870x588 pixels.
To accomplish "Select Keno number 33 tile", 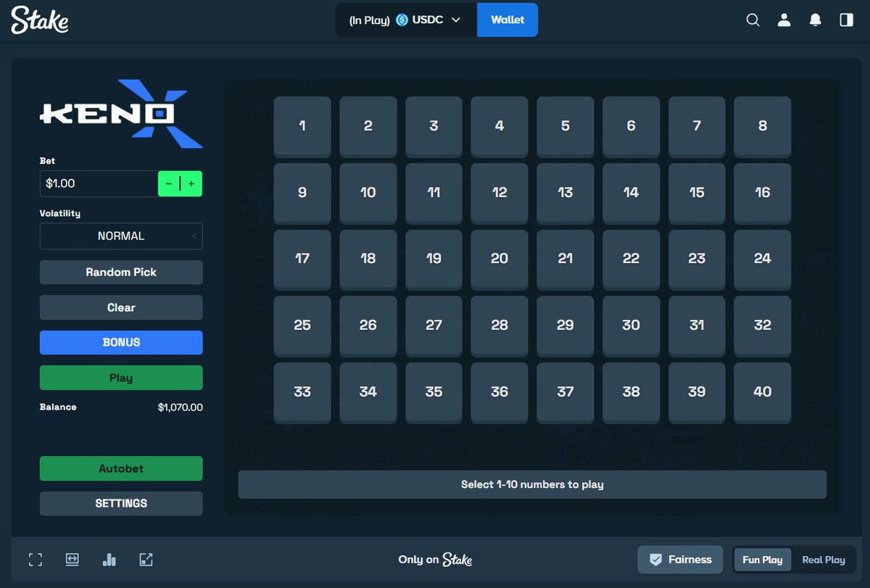I will coord(302,393).
